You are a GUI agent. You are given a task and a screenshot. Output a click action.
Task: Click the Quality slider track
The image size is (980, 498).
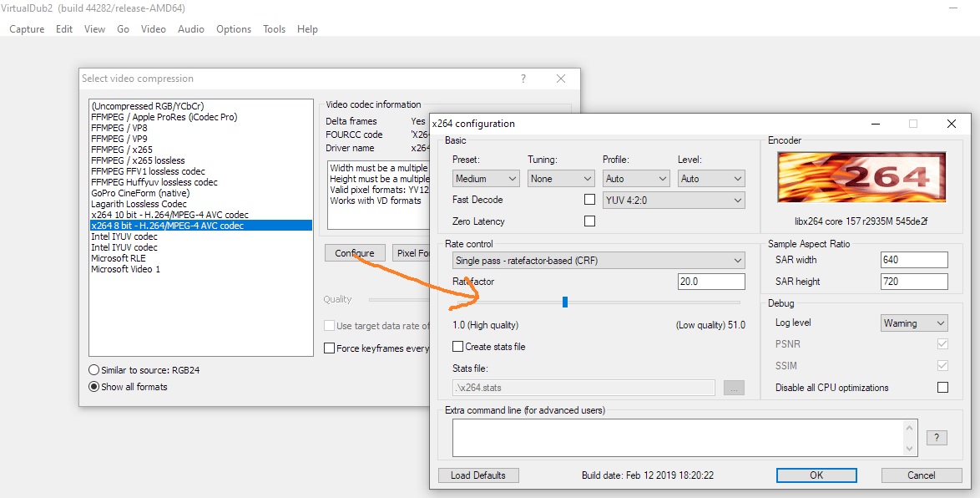click(400, 300)
